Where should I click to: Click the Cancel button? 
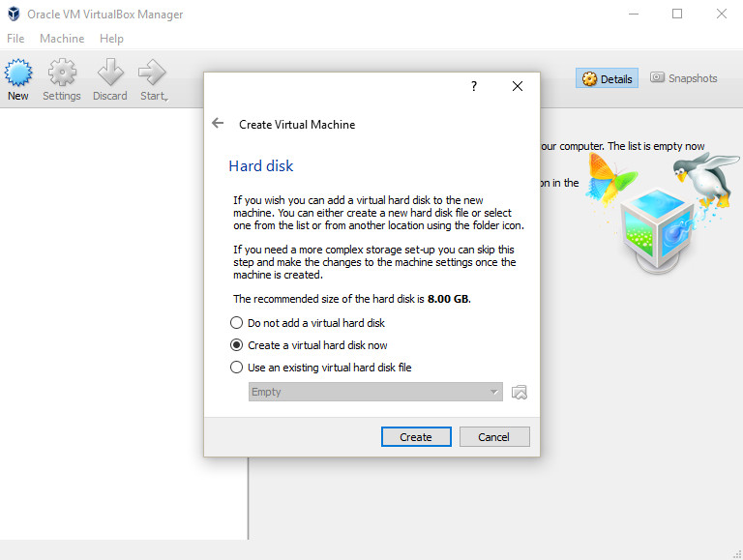(494, 437)
